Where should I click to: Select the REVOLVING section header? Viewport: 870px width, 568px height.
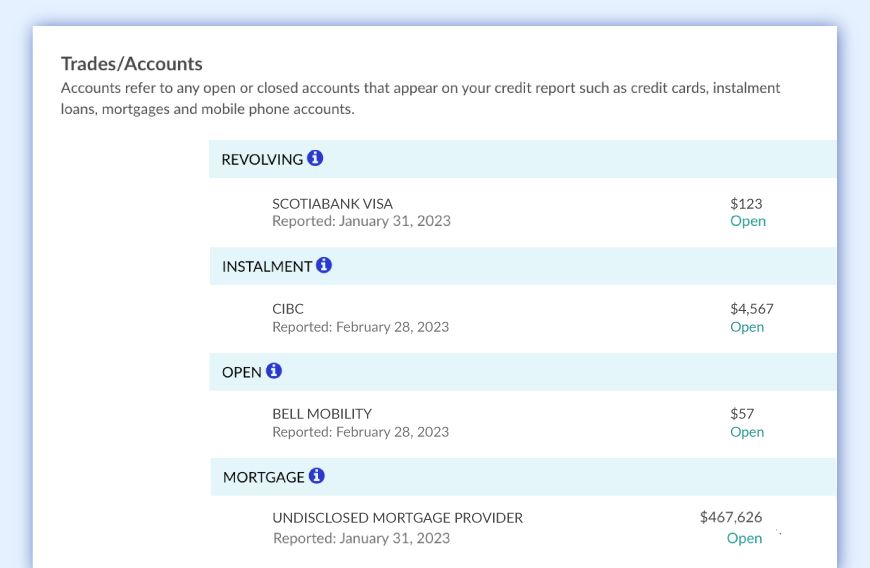[x=523, y=159]
